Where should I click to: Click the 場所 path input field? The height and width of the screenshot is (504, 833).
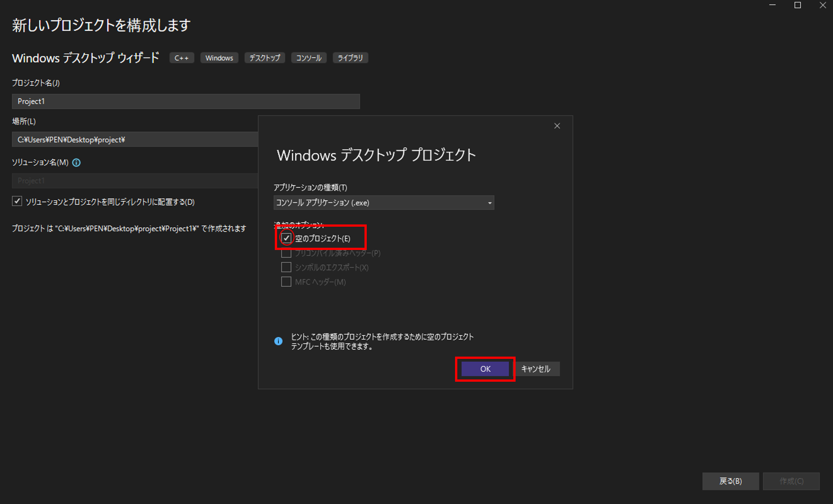(135, 139)
